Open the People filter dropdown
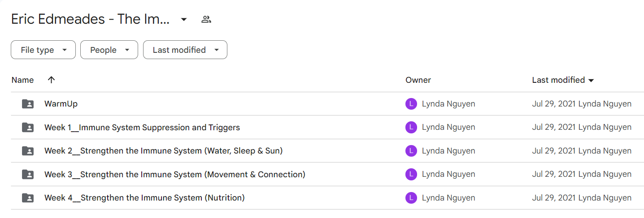Viewport: 644px width, 218px height. 109,50
